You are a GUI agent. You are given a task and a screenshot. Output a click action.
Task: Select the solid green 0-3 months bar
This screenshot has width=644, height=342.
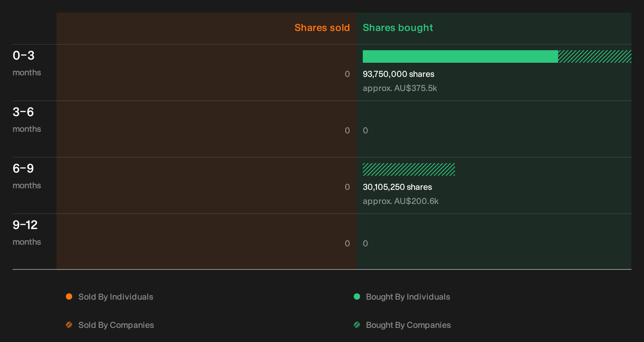pyautogui.click(x=460, y=56)
